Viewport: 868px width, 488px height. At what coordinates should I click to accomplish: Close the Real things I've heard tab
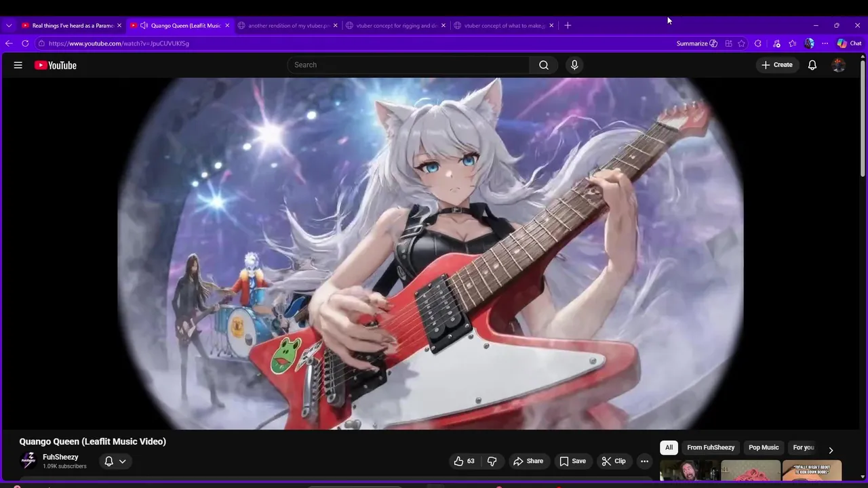pos(119,26)
